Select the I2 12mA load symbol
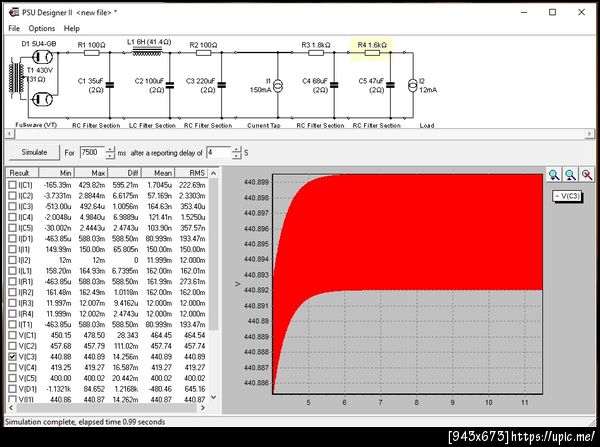Image resolution: width=600 pixels, height=447 pixels. pos(412,85)
